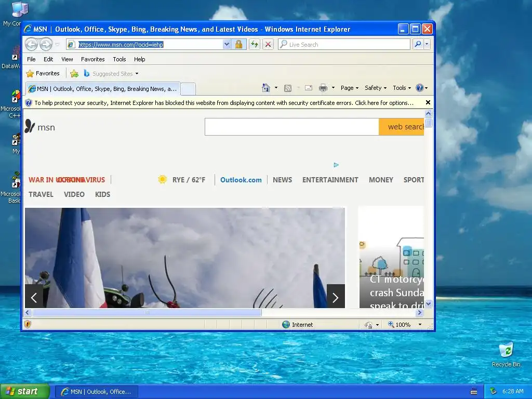Screen dimensions: 532x399
Task: Open recent pages dropdown next to Forward
Action: point(57,45)
